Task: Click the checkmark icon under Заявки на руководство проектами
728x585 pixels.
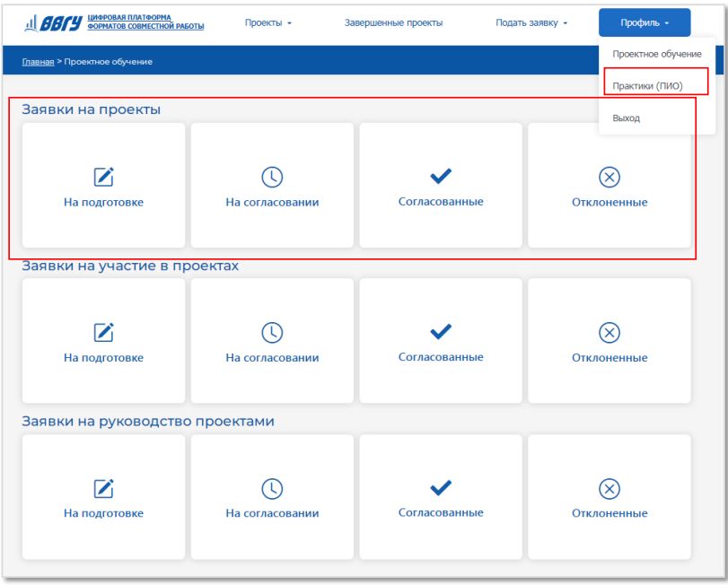Action: pyautogui.click(x=441, y=489)
